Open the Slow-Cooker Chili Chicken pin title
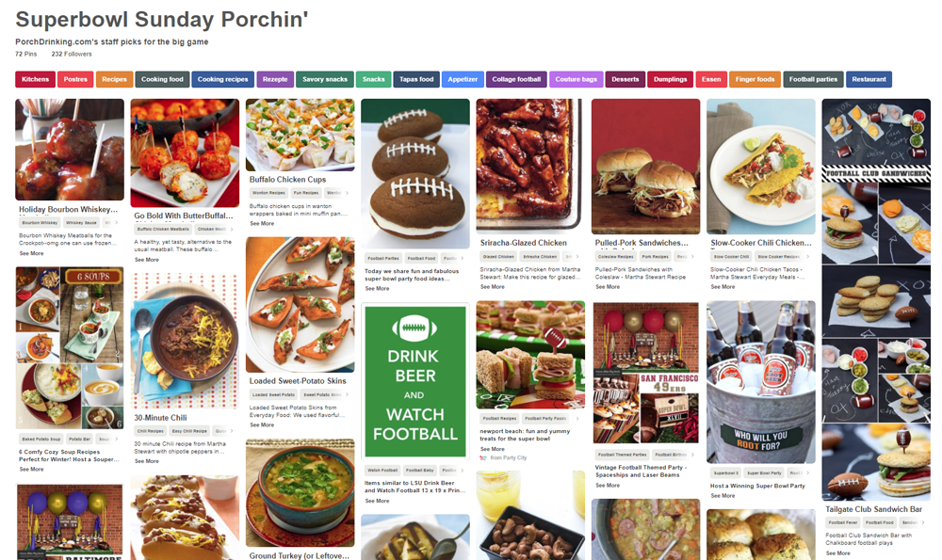Screen dimensions: 942x560 [760, 243]
